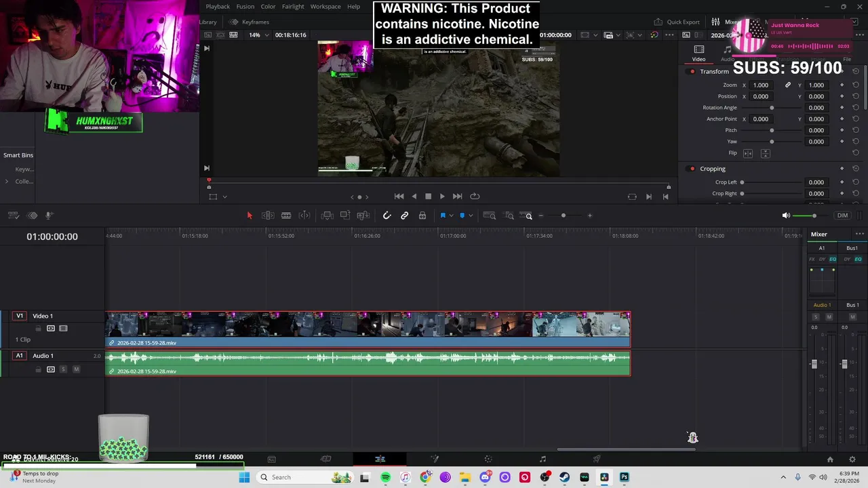Screen dimensions: 868x488
Task: Open the Workspace menu
Action: coord(325,6)
